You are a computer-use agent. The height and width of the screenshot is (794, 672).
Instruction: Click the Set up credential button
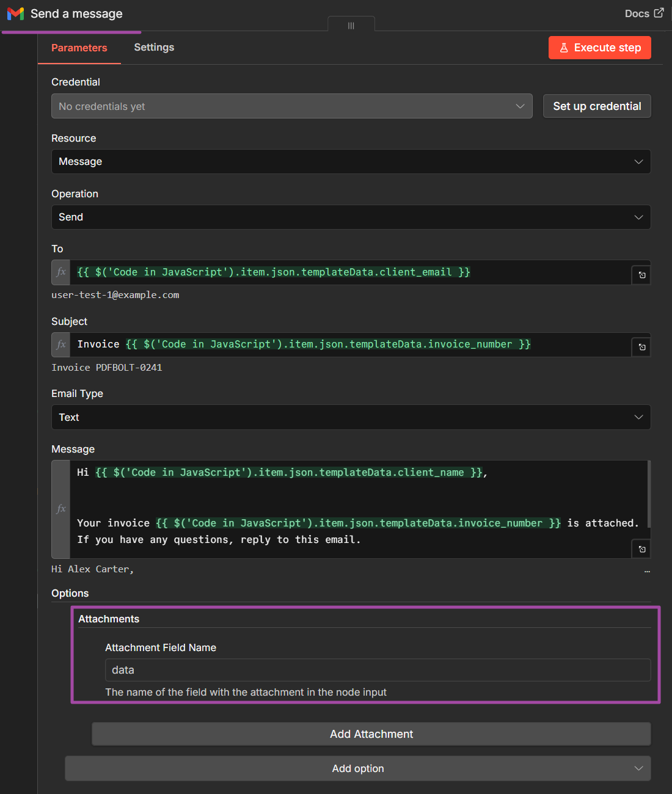click(596, 106)
